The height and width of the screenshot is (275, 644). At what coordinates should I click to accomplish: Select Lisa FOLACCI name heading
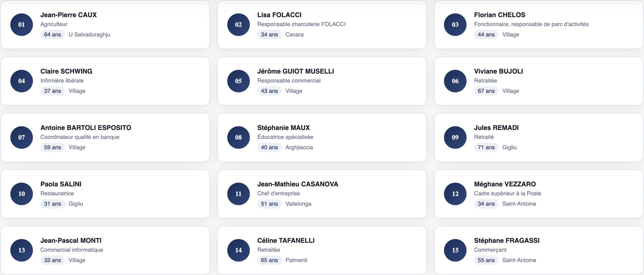click(x=279, y=15)
